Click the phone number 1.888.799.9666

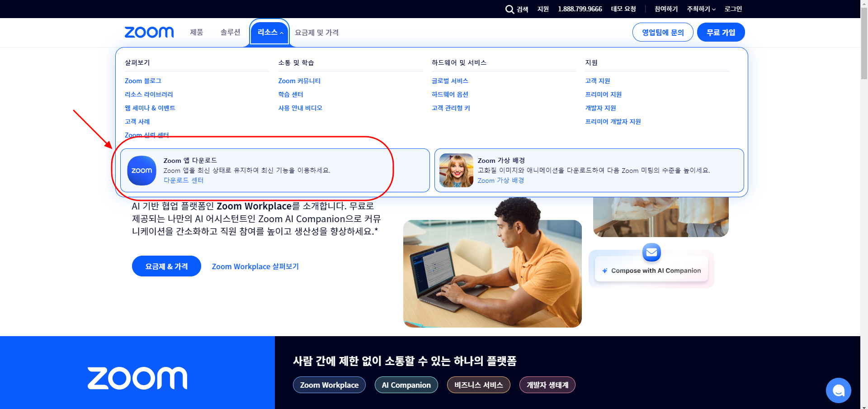tap(580, 9)
